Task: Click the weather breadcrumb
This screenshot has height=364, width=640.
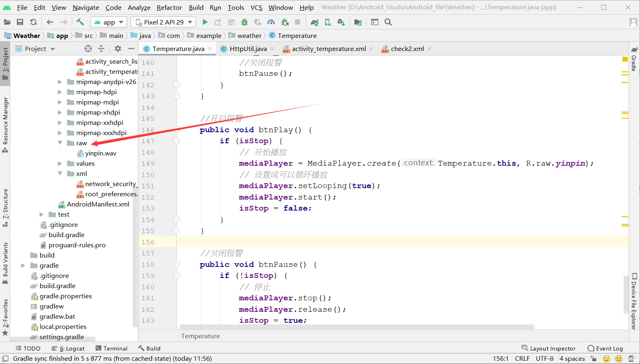Action: (249, 36)
